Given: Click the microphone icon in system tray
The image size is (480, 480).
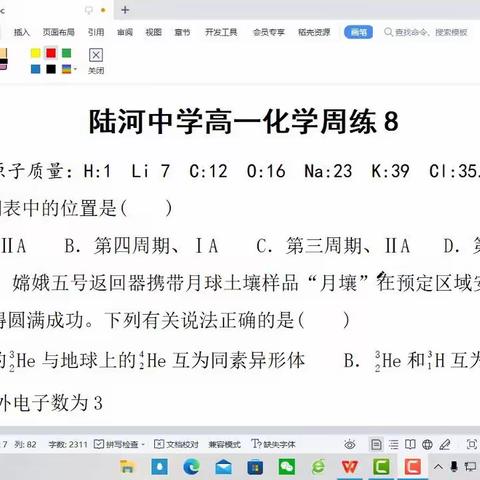Looking at the screenshot, I should (454, 467).
